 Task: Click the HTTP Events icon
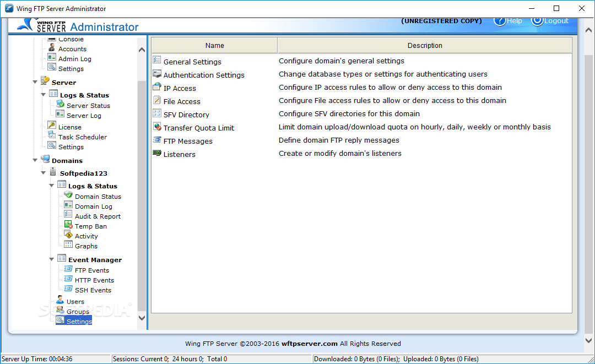click(68, 279)
